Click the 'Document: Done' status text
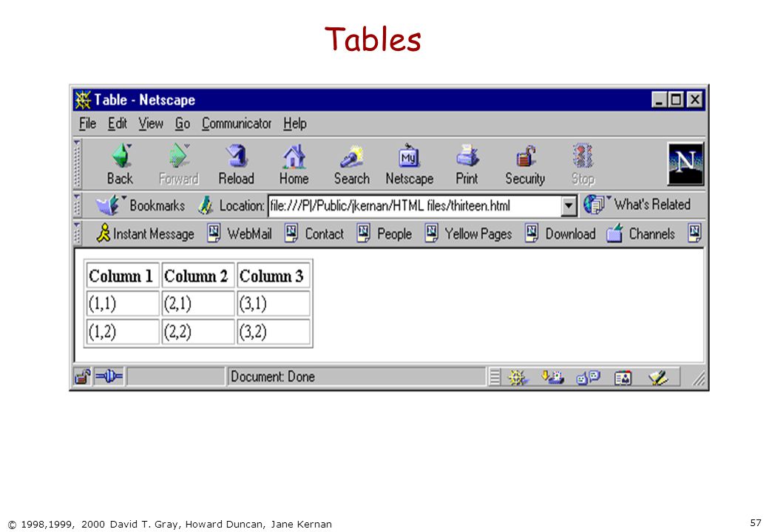 pyautogui.click(x=273, y=377)
